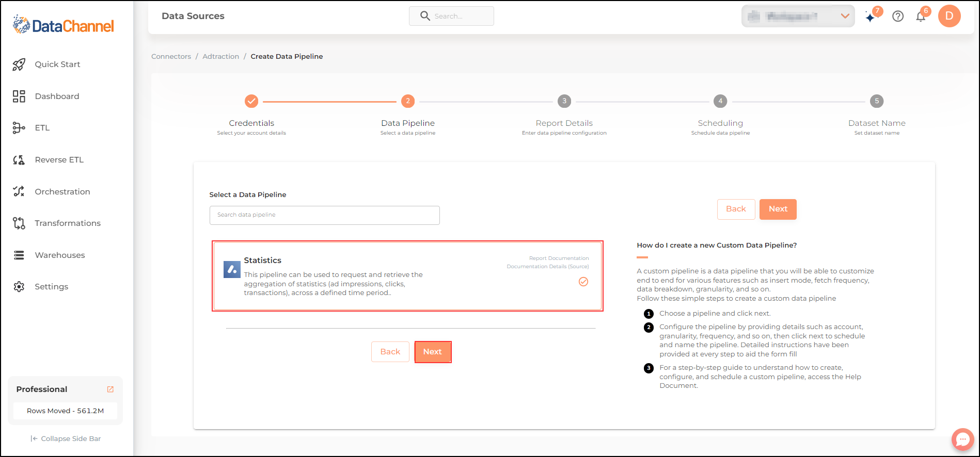980x457 pixels.
Task: Open the Transformations icon in sidebar
Action: [x=19, y=223]
